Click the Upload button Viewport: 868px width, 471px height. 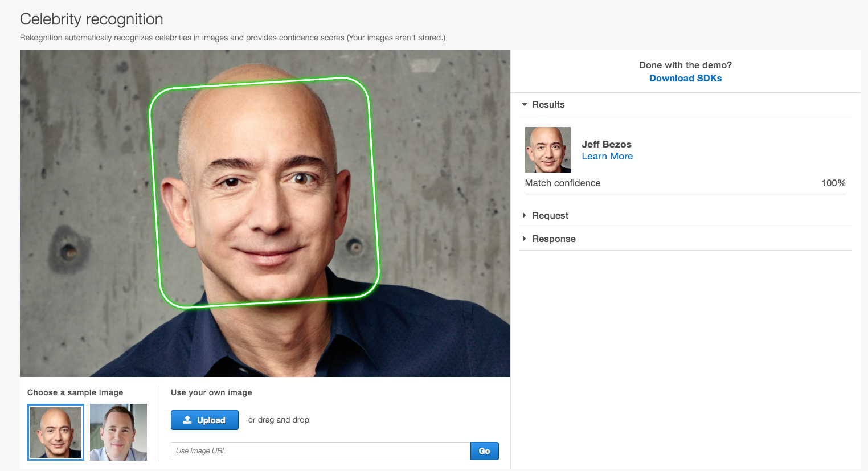pos(204,420)
